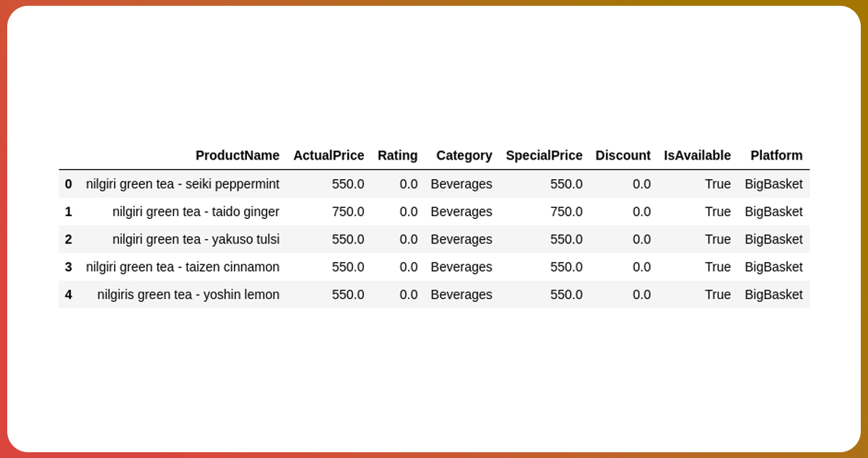Click the yoshin lemon product name
This screenshot has width=868, height=458.
click(x=188, y=295)
